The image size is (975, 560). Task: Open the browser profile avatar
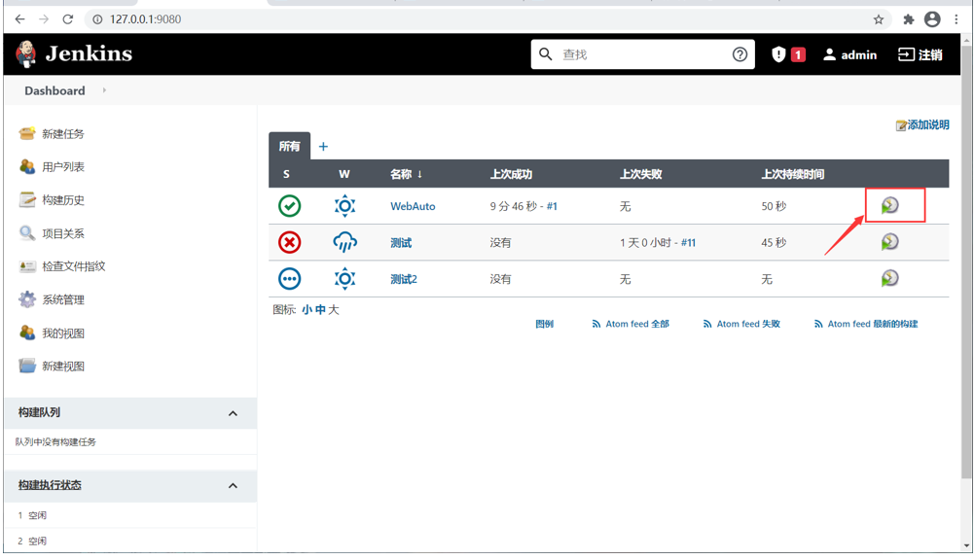932,19
